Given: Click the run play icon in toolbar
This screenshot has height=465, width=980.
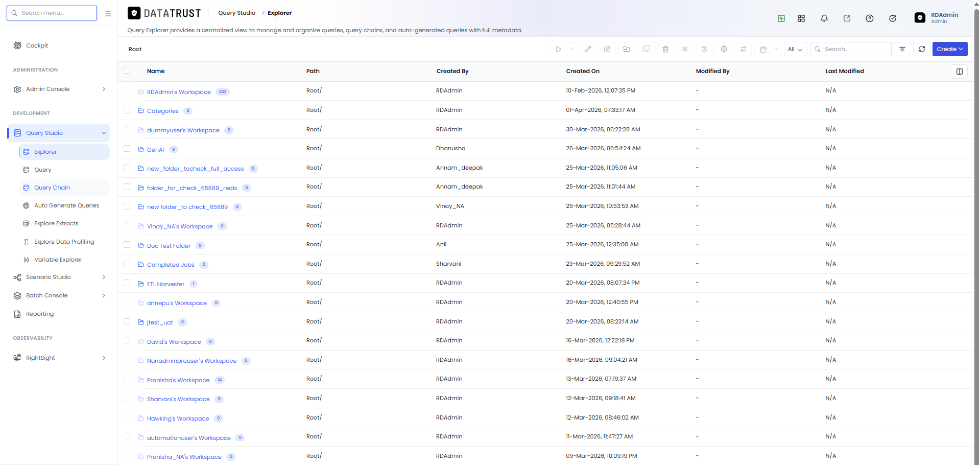Looking at the screenshot, I should tap(558, 49).
